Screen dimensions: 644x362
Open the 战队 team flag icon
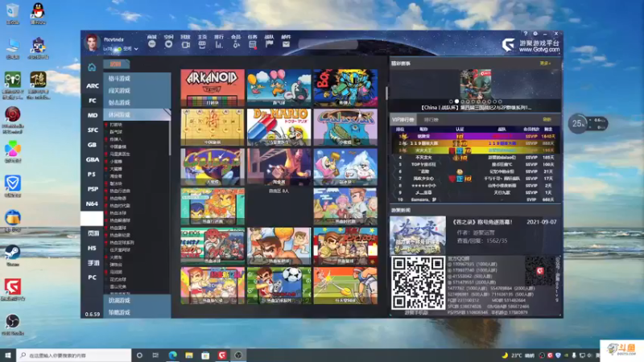point(269,44)
